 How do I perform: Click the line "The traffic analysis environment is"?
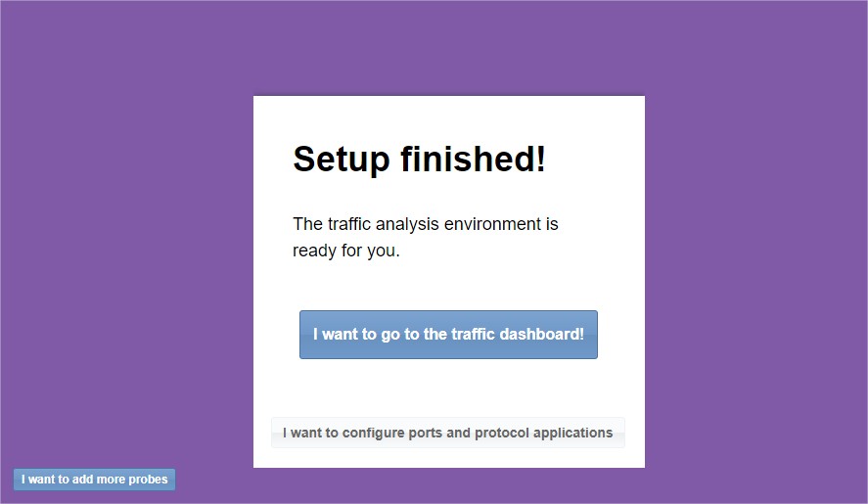click(425, 224)
